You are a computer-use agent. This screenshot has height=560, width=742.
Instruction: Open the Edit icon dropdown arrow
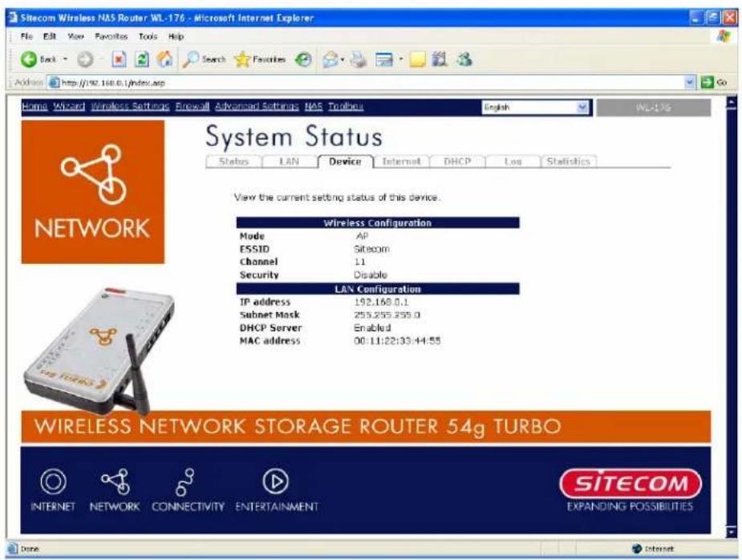[400, 59]
